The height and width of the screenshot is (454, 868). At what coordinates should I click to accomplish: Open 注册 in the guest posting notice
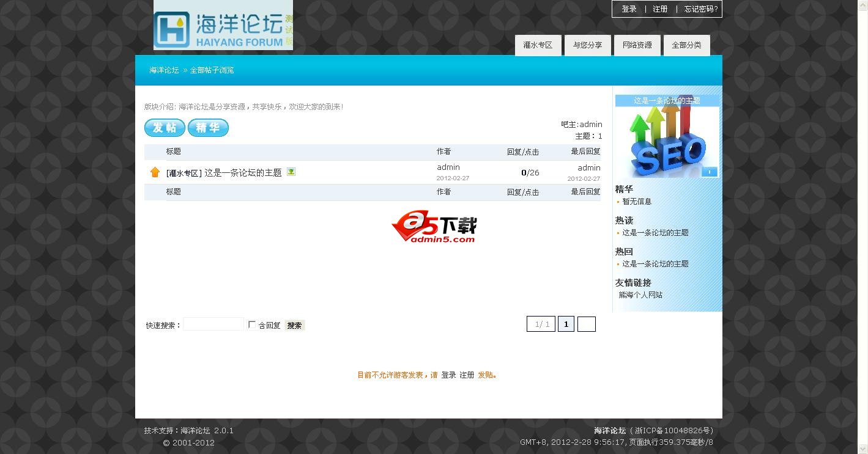467,375
